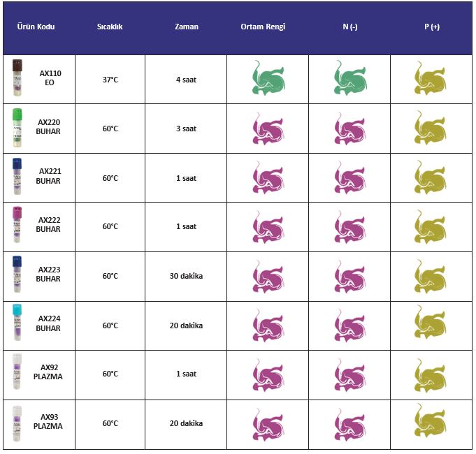The height and width of the screenshot is (454, 476).
Task: Click the yellow P (+) icon for AX223
Action: coord(430,277)
